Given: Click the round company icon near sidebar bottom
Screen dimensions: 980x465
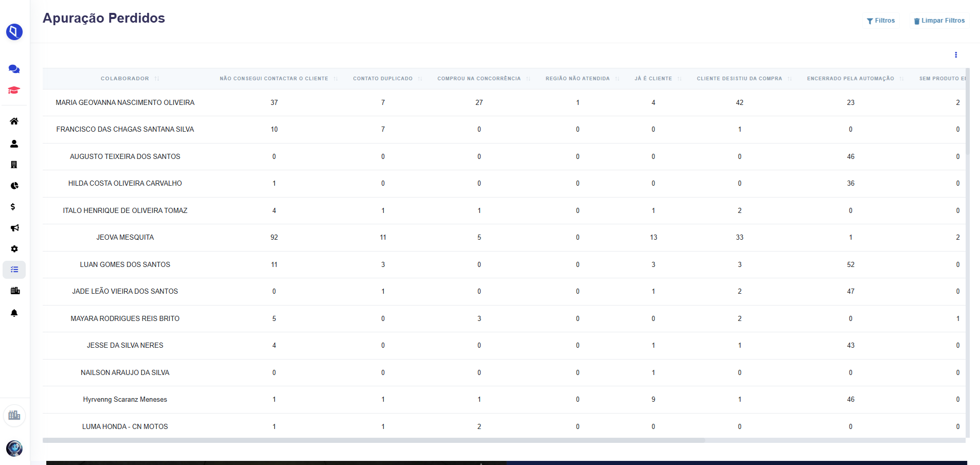Looking at the screenshot, I should click(14, 416).
